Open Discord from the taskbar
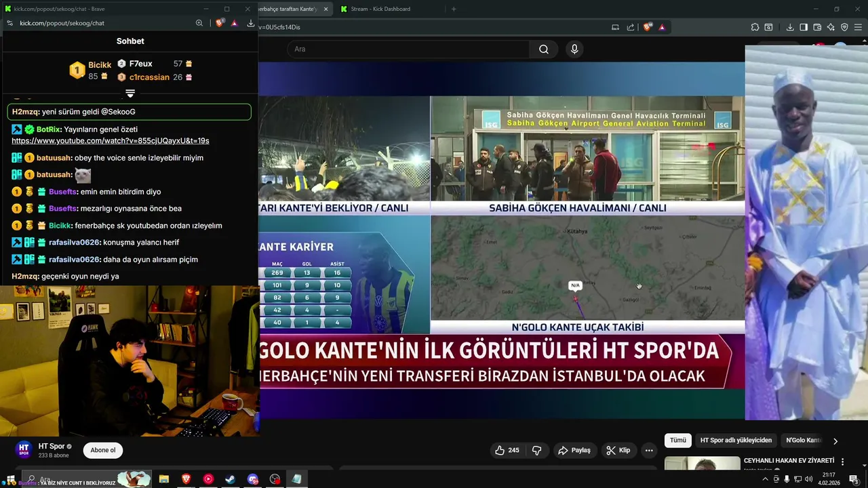868x488 pixels. (x=253, y=479)
